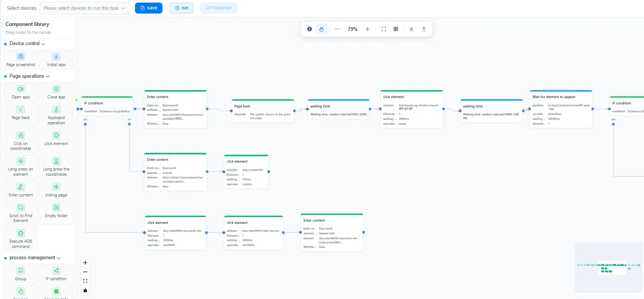The height and width of the screenshot is (299, 644).
Task: Click the 'no' output port of isLoginBefore condition
Action: [129, 124]
